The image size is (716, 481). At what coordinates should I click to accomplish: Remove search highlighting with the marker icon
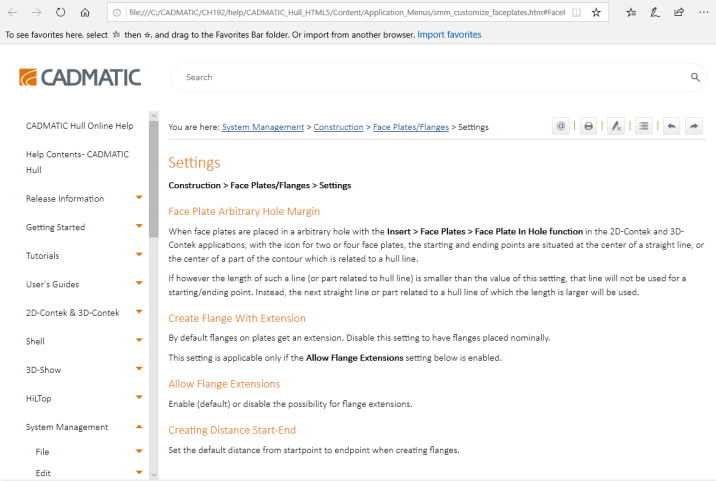[x=616, y=126]
